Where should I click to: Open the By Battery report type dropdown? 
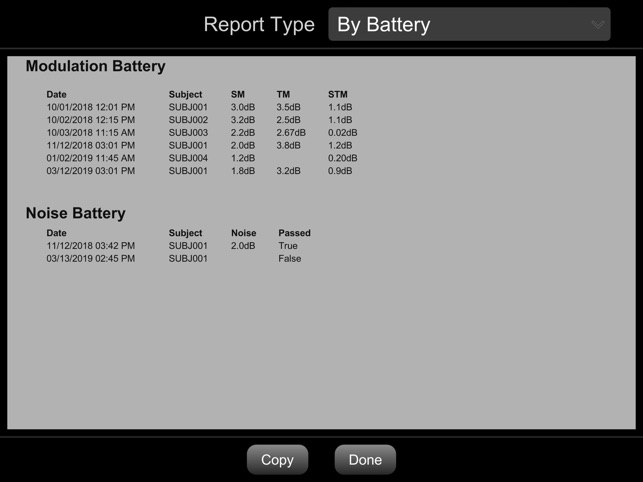pos(468,25)
